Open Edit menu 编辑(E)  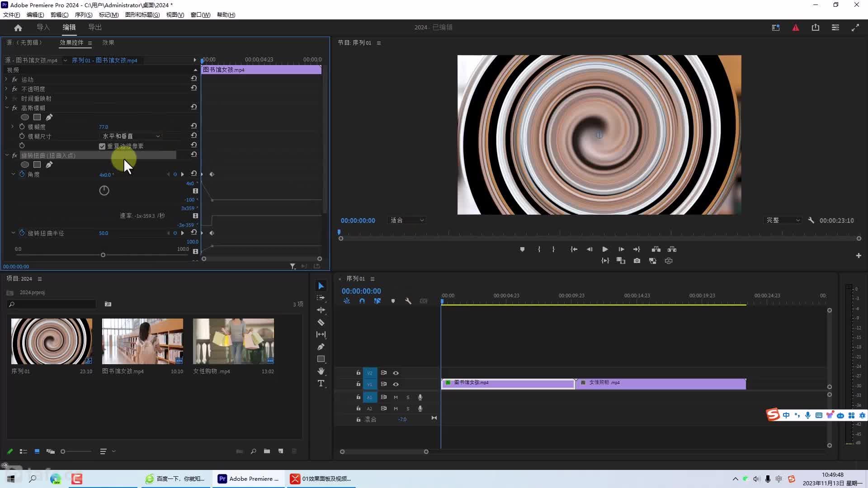pos(35,14)
